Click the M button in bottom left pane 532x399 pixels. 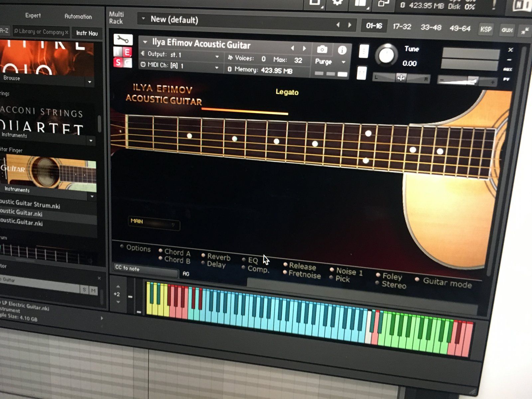pos(93,291)
